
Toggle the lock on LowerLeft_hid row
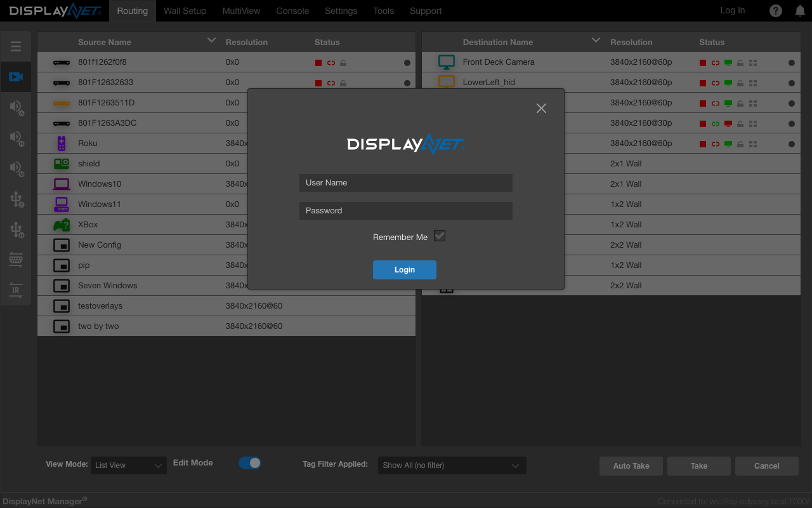click(740, 83)
